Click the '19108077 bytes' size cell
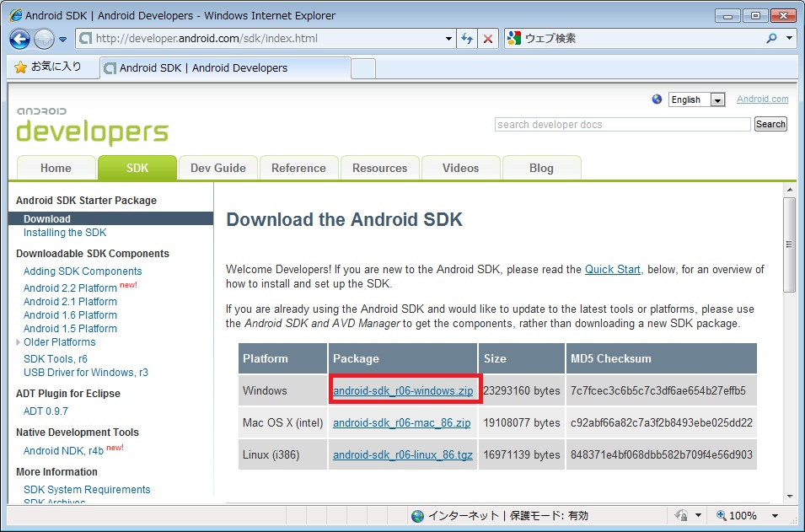The height and width of the screenshot is (532, 805). click(522, 422)
